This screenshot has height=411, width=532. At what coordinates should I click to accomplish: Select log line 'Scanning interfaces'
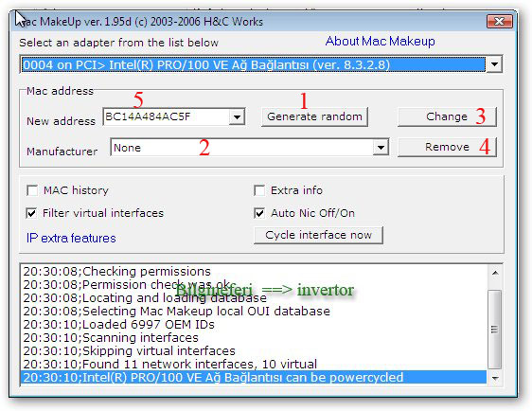pyautogui.click(x=254, y=338)
